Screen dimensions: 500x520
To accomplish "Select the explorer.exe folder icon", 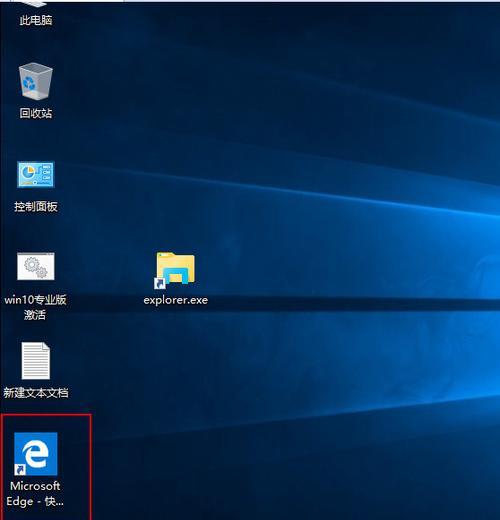I will [175, 269].
